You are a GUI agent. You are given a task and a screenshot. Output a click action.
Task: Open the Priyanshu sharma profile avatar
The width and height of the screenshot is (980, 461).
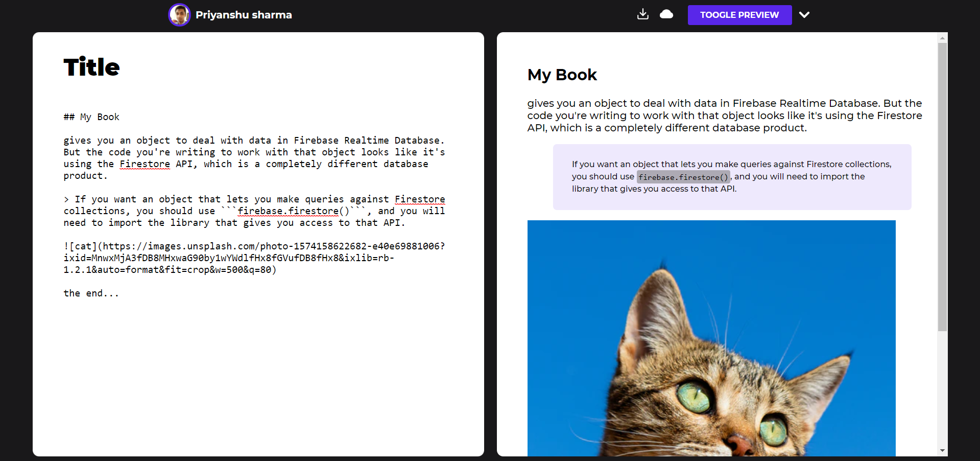point(179,15)
